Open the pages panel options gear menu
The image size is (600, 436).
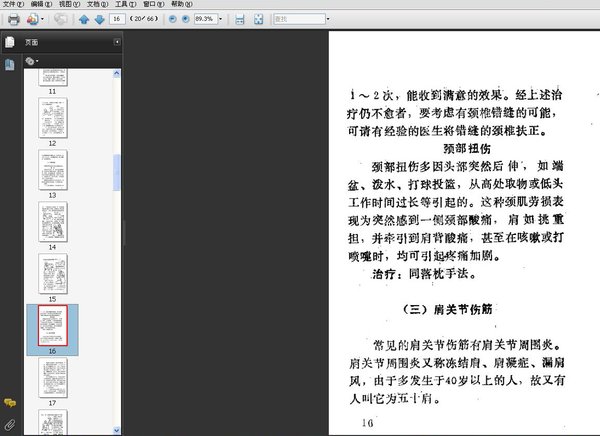31,61
